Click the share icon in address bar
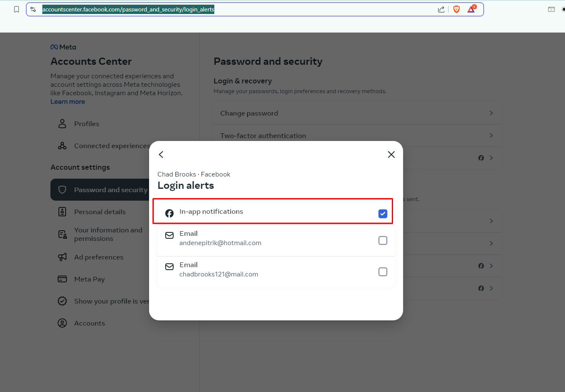This screenshot has height=392, width=565. point(441,9)
